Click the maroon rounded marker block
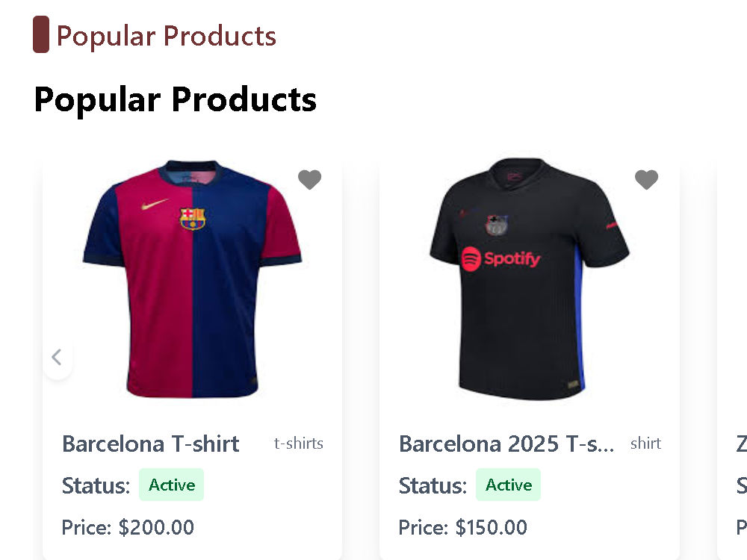 41,34
